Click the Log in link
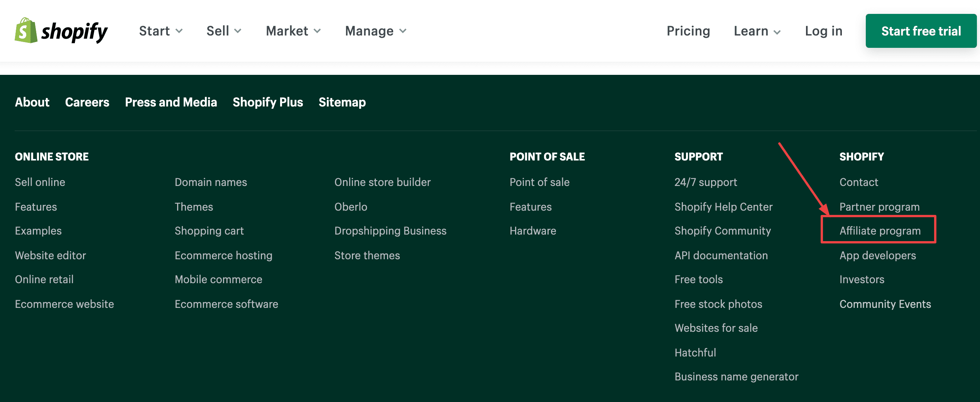Screen dimensions: 980x402 click(x=824, y=31)
